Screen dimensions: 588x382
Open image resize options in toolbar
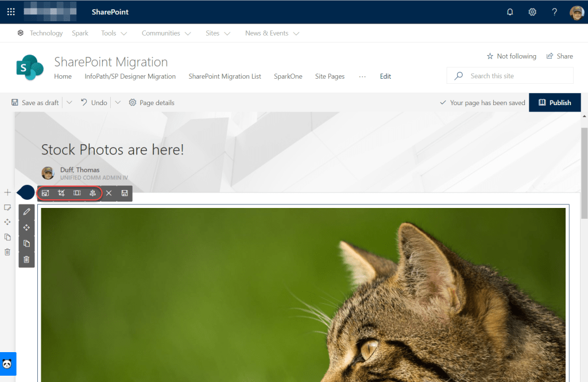click(45, 193)
